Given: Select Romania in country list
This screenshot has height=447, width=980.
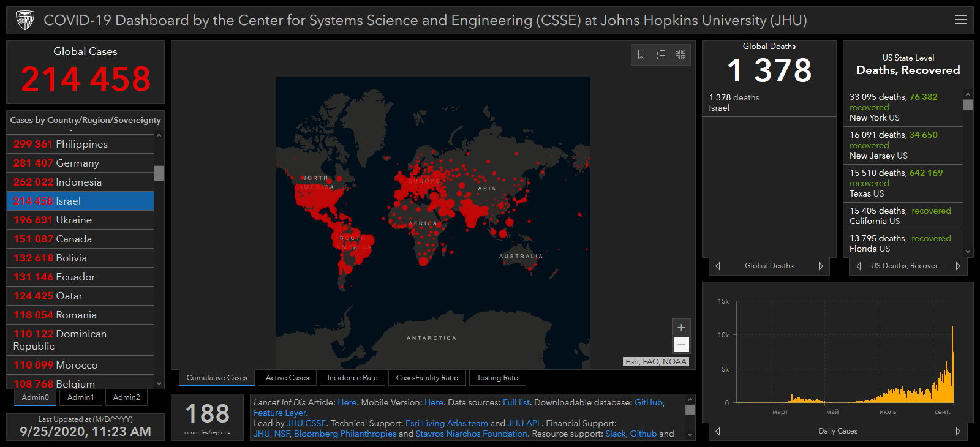Looking at the screenshot, I should tap(80, 315).
